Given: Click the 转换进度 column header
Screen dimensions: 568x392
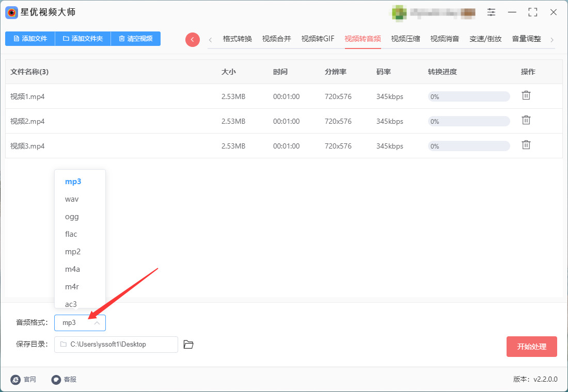Looking at the screenshot, I should [442, 72].
